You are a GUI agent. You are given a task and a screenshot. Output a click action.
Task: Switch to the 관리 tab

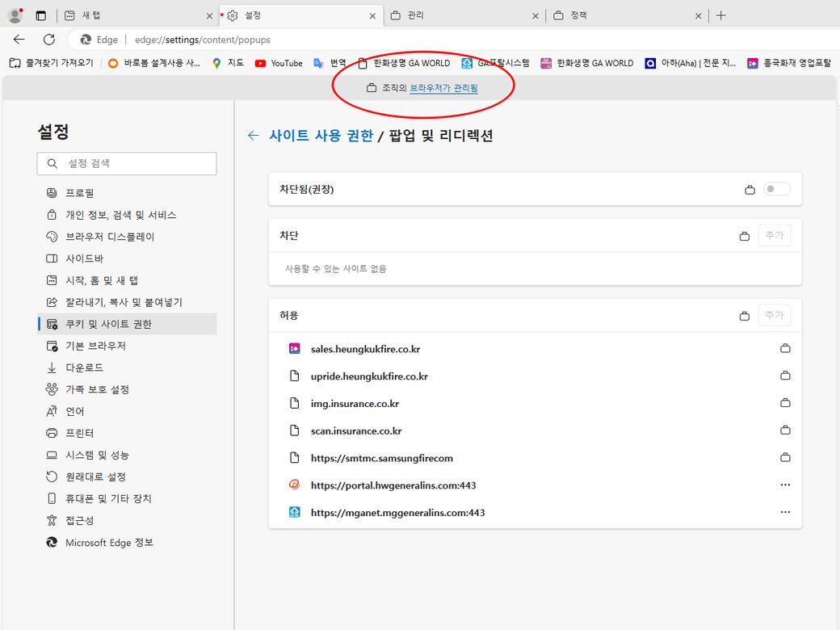click(x=460, y=15)
